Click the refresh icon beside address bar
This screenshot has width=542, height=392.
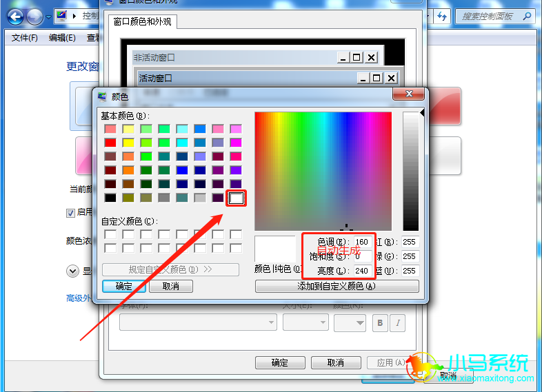(x=442, y=17)
